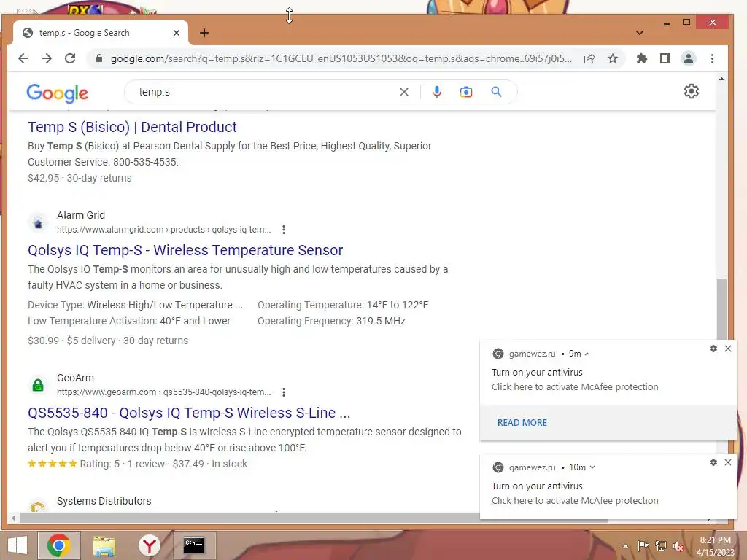Clear the Google search box text

(404, 92)
